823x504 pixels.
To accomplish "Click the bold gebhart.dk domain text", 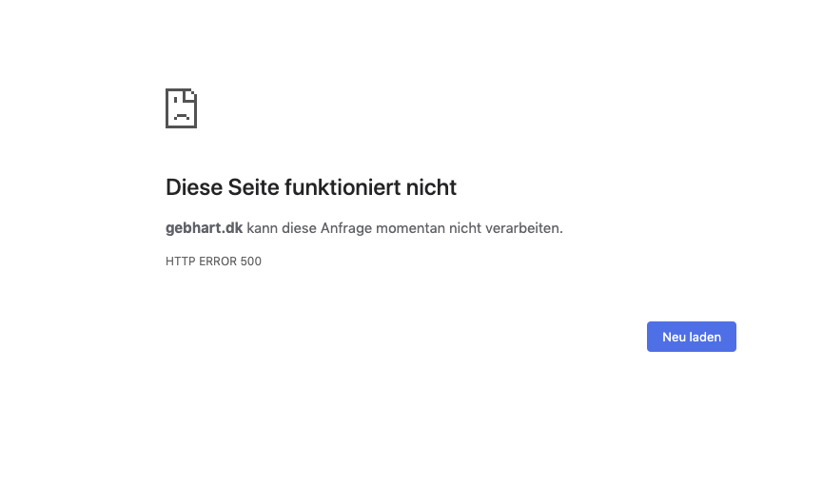I will click(204, 228).
